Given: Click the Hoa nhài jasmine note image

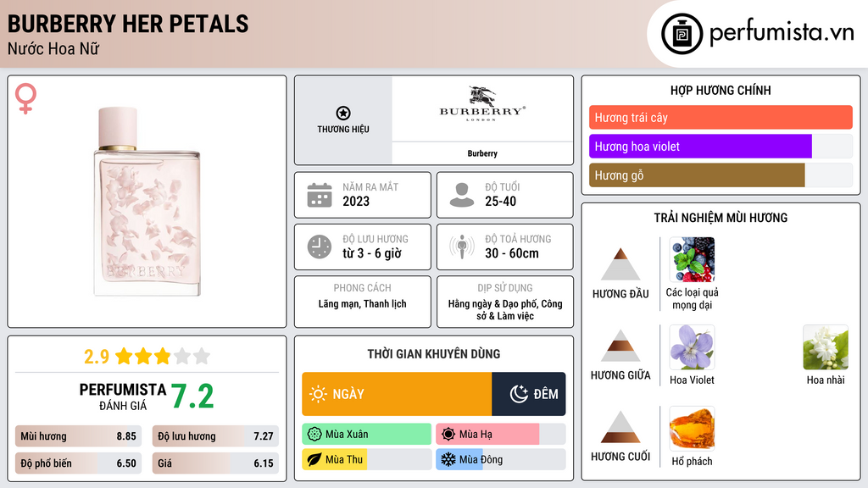Looking at the screenshot, I should (x=825, y=347).
